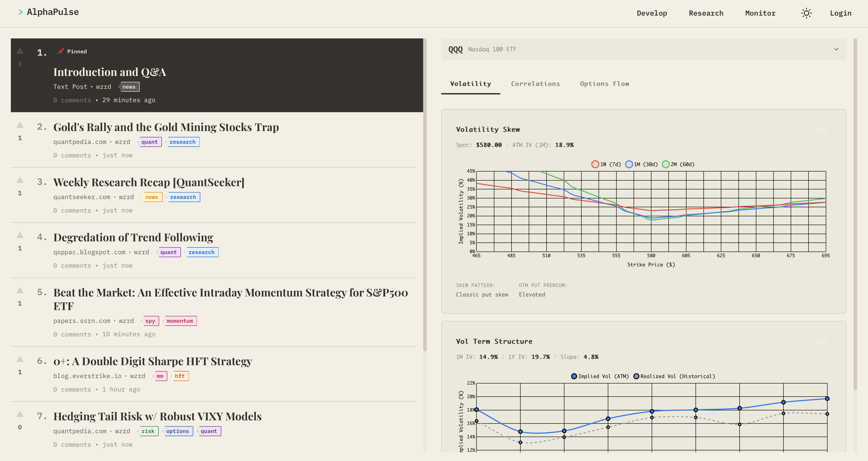Upvote Degredation of Trend Following post
The height and width of the screenshot is (461, 868).
20,235
